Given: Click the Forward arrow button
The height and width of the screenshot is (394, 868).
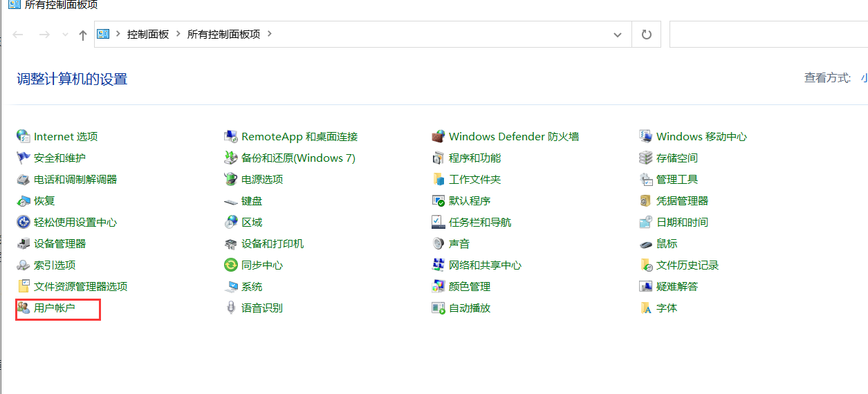Looking at the screenshot, I should point(44,34).
